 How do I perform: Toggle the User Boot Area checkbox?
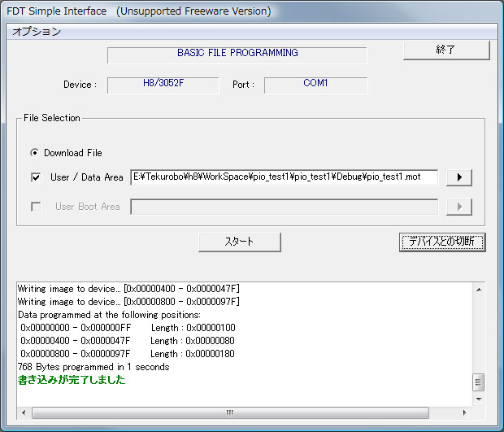[36, 207]
